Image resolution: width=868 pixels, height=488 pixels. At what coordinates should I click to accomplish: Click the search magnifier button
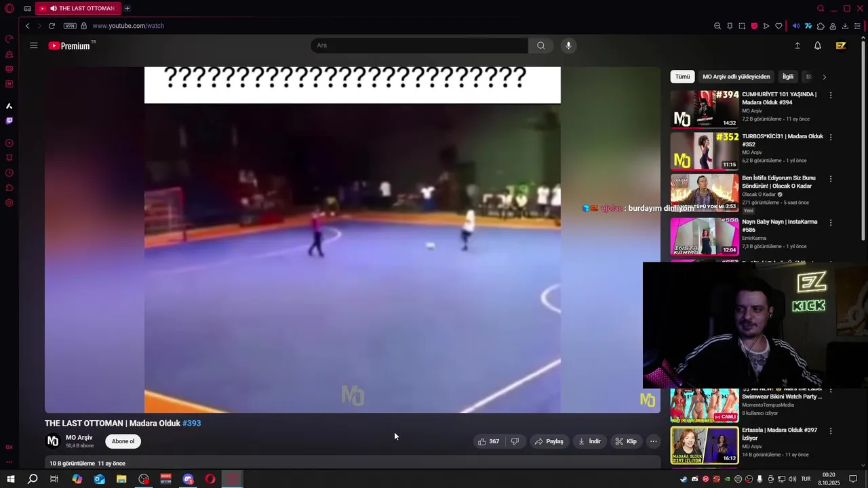(540, 45)
